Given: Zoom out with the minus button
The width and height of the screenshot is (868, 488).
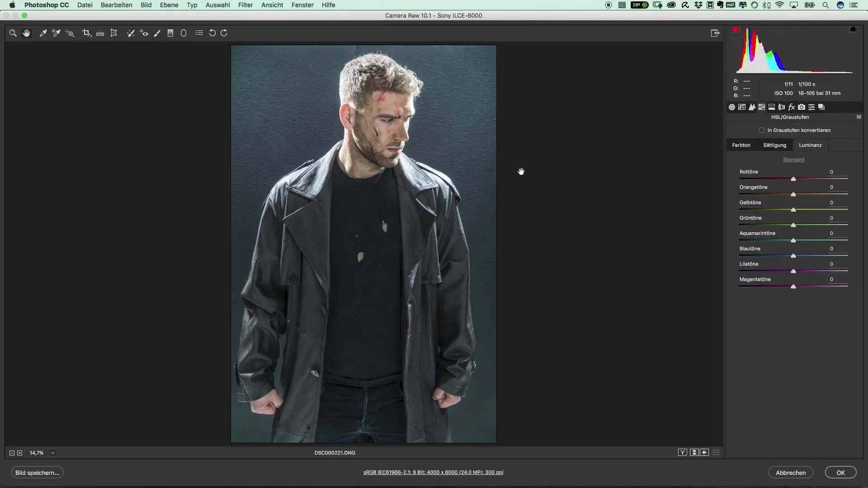Looking at the screenshot, I should tap(12, 453).
